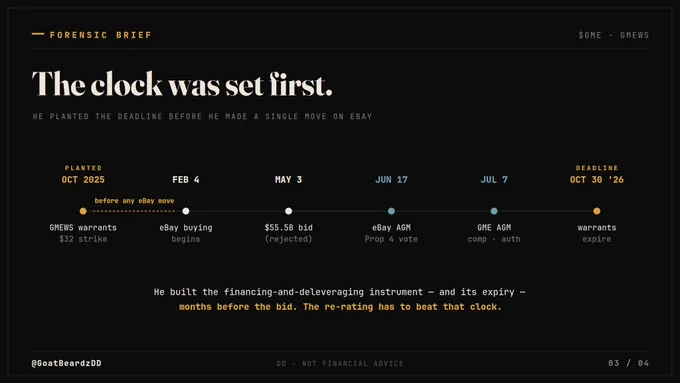Click the orange OCT 2025 timeline dot
The image size is (680, 383).
(x=83, y=211)
